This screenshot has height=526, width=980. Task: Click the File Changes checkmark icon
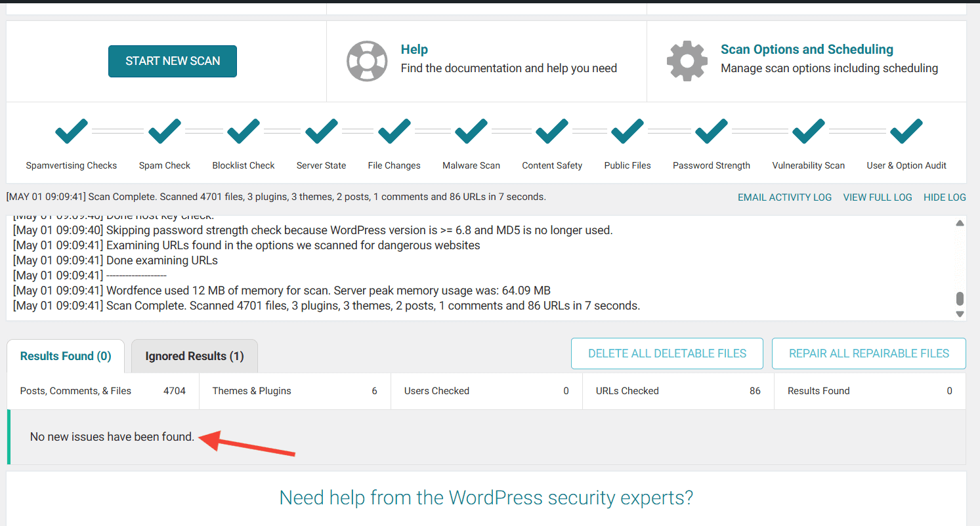(394, 131)
